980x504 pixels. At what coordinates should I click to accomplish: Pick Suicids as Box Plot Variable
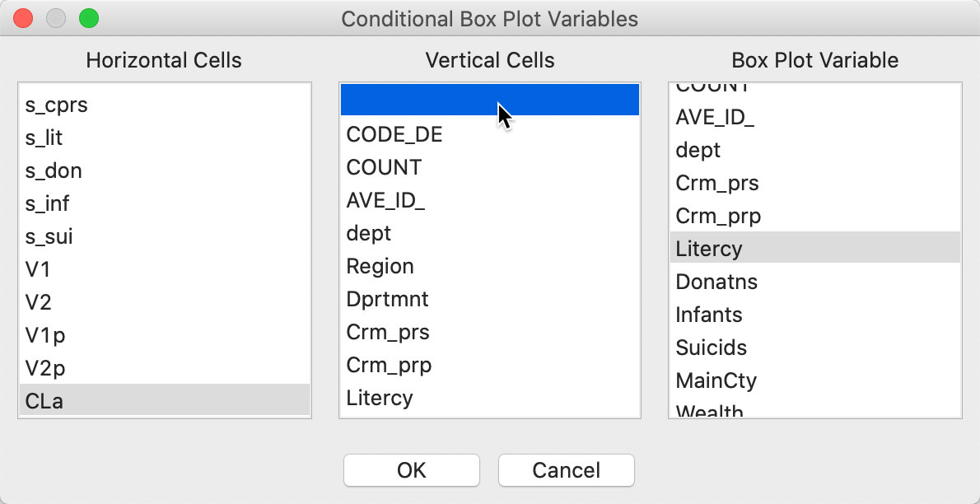[x=815, y=348]
